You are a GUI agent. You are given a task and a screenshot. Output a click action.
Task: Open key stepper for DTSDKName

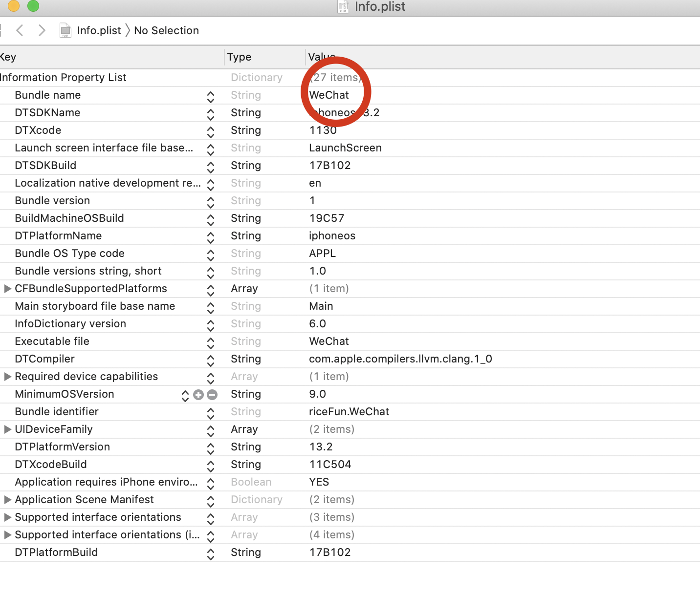[211, 115]
